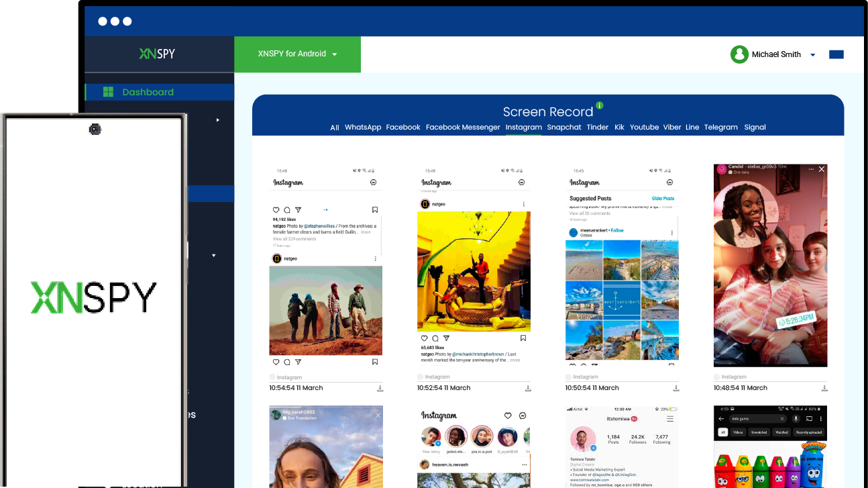Expand the sidebar item with right arrow
The height and width of the screenshot is (488, 868).
point(217,120)
